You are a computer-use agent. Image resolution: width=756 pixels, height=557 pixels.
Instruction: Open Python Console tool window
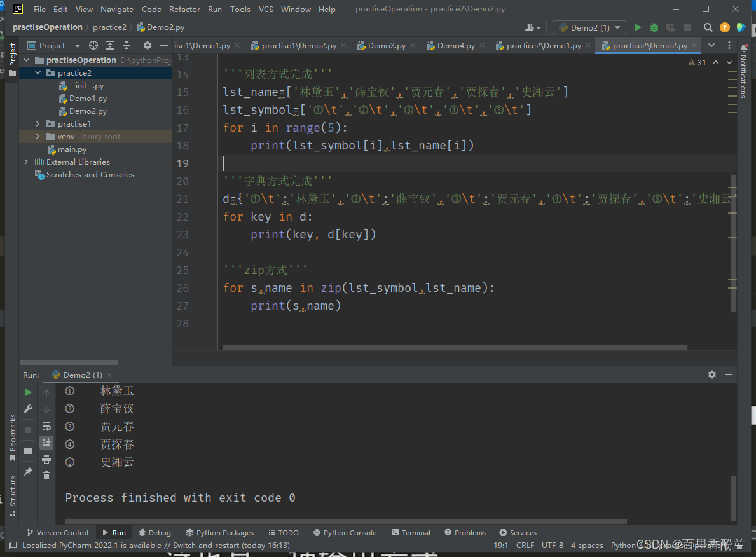click(x=345, y=532)
